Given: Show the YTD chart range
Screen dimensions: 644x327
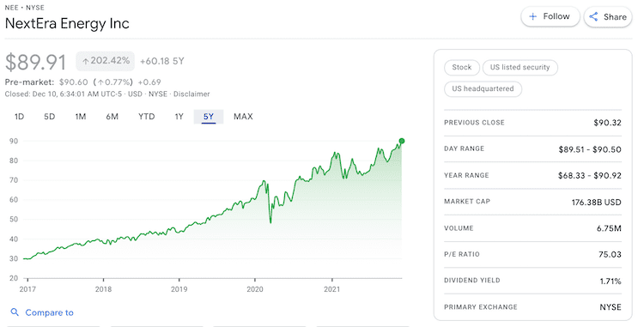Looking at the screenshot, I should 146,117.
